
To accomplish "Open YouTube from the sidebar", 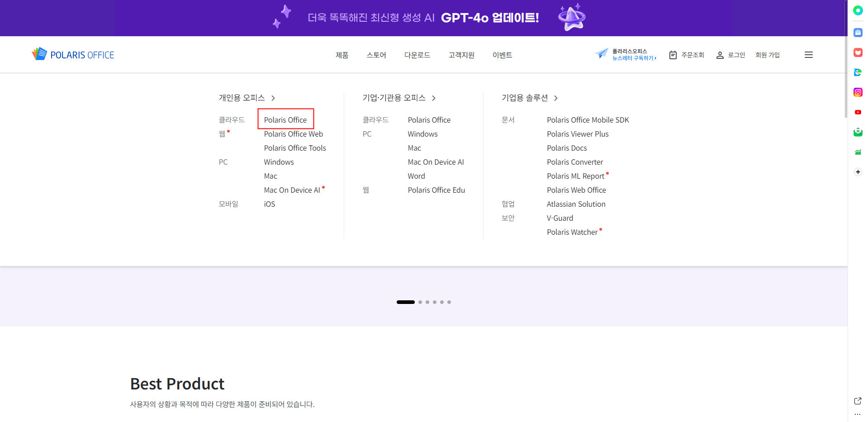I will click(x=858, y=112).
